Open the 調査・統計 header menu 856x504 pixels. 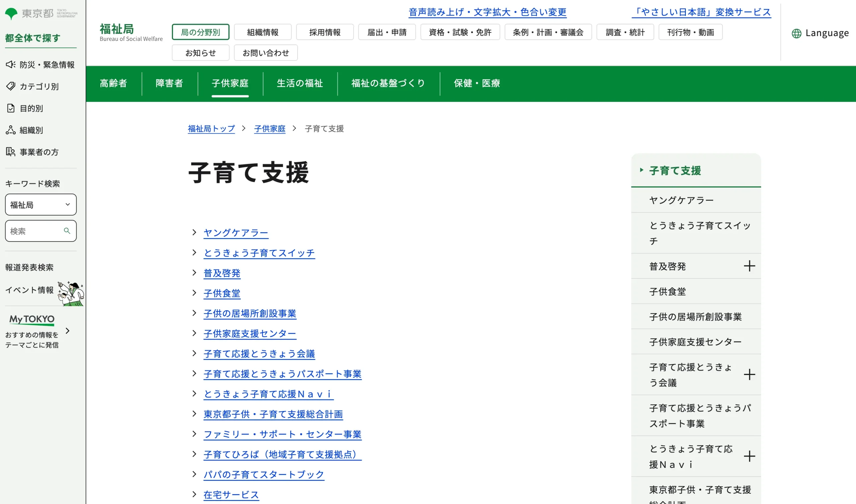point(625,32)
